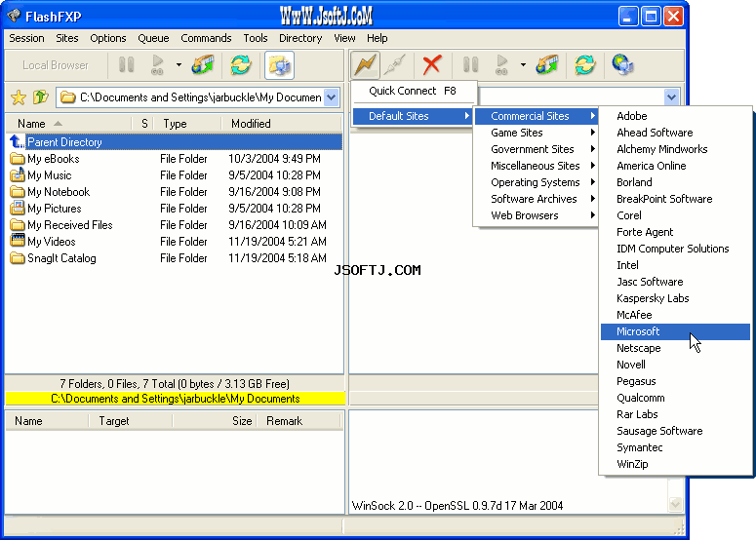Expand the Web Browsers submenu
Viewport: 756px width, 540px height.
pos(536,215)
